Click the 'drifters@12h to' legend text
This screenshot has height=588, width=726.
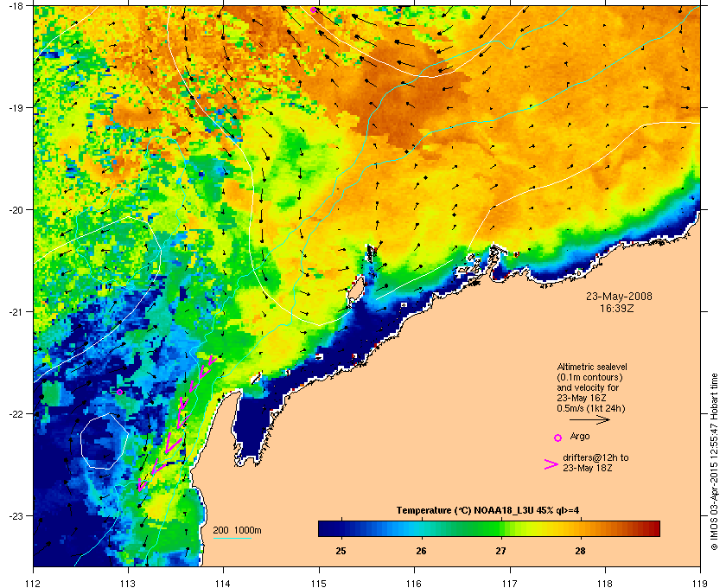595,457
